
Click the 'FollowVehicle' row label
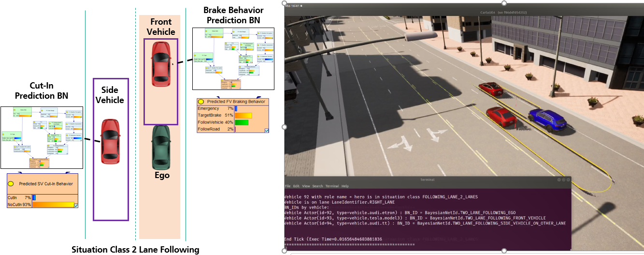[x=211, y=122]
